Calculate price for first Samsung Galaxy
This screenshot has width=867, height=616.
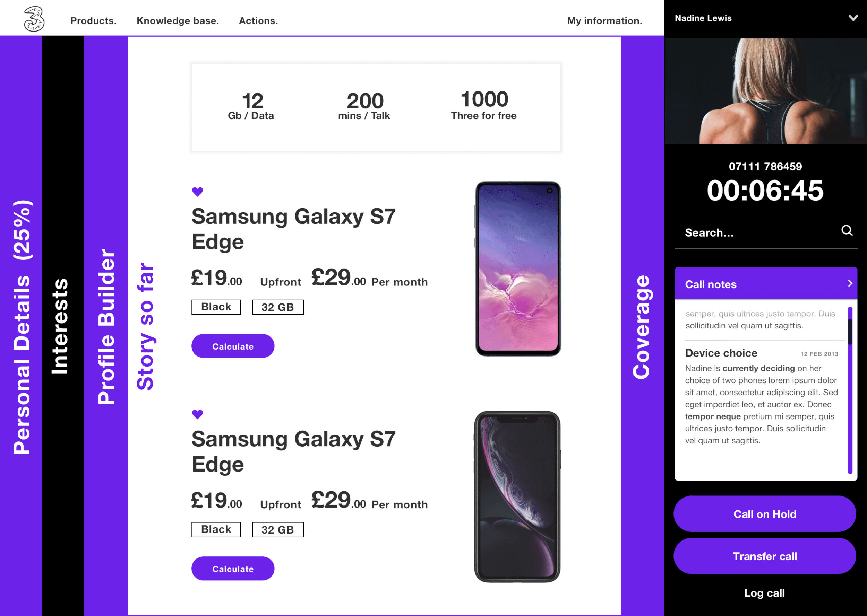pos(233,346)
